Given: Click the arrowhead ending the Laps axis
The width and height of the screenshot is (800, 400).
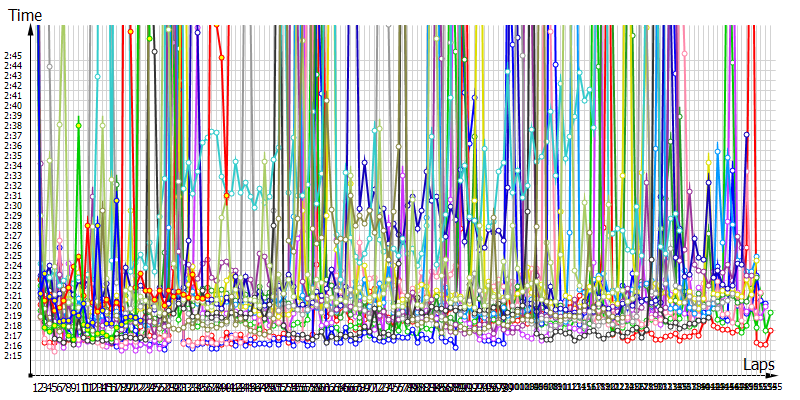Looking at the screenshot, I should 771,376.
